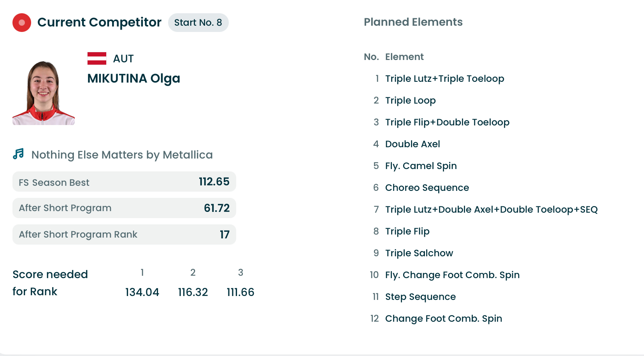Click the Austria flag icon
Image resolution: width=644 pixels, height=356 pixels.
pos(97,58)
